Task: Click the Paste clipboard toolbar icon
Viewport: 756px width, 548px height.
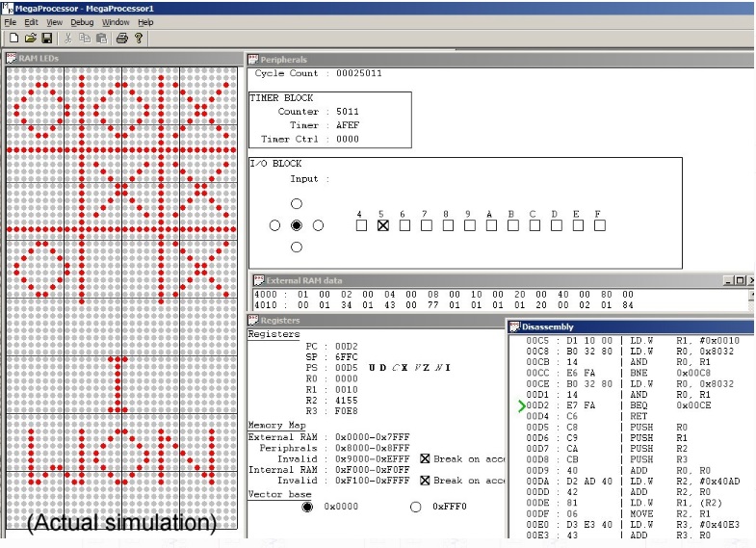Action: coord(101,39)
